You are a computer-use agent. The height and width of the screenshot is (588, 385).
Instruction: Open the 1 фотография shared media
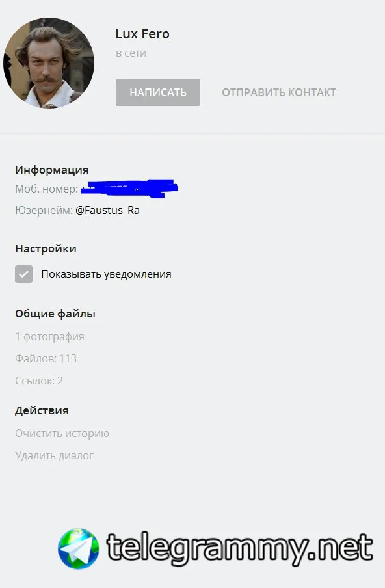click(x=49, y=336)
